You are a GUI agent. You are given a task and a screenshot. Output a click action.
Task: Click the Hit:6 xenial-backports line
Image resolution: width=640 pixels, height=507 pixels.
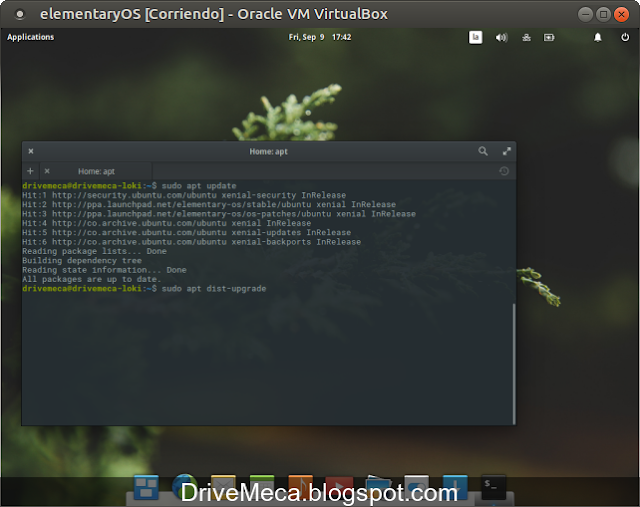pyautogui.click(x=191, y=242)
